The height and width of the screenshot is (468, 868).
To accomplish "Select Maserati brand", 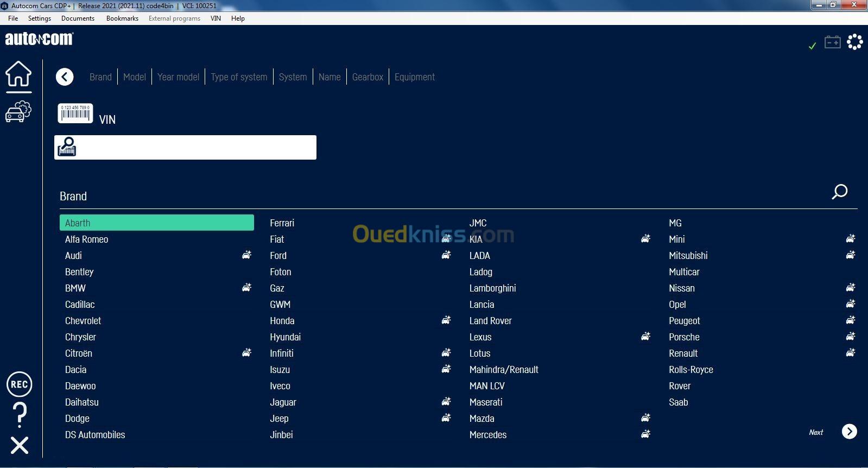I will point(486,402).
